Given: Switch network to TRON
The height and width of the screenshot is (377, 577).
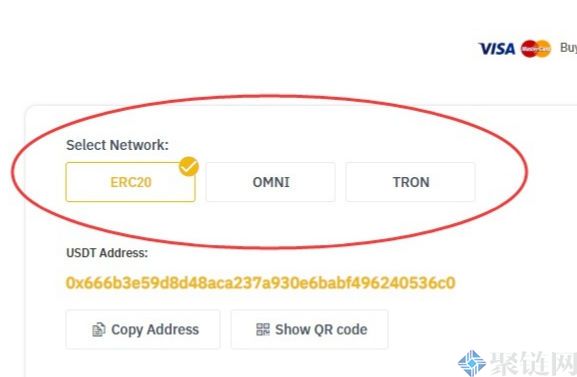Looking at the screenshot, I should [411, 182].
